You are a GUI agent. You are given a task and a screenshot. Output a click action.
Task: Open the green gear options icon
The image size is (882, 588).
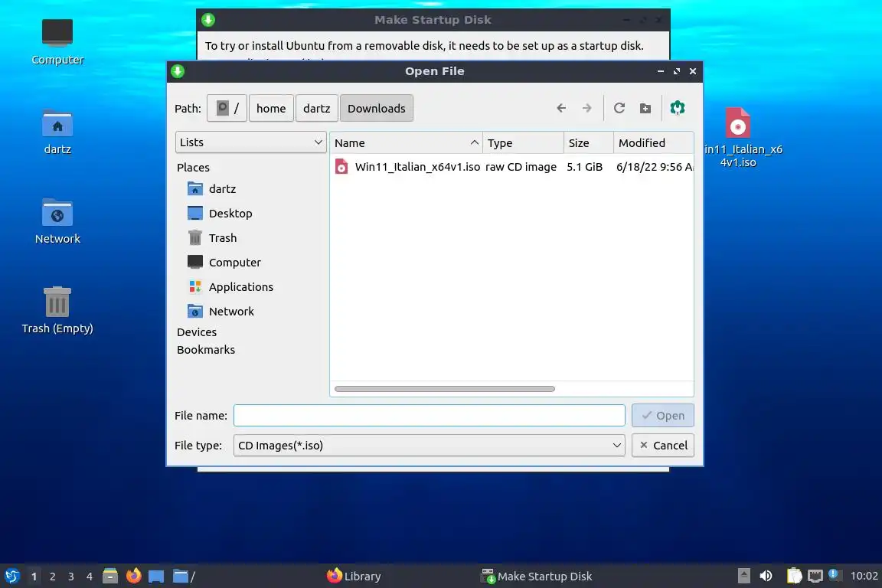pyautogui.click(x=678, y=107)
